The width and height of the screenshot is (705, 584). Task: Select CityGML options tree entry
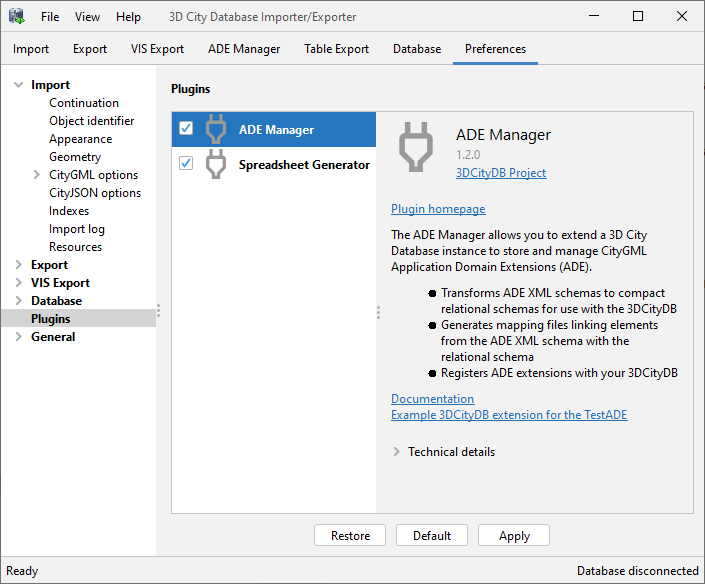point(94,175)
